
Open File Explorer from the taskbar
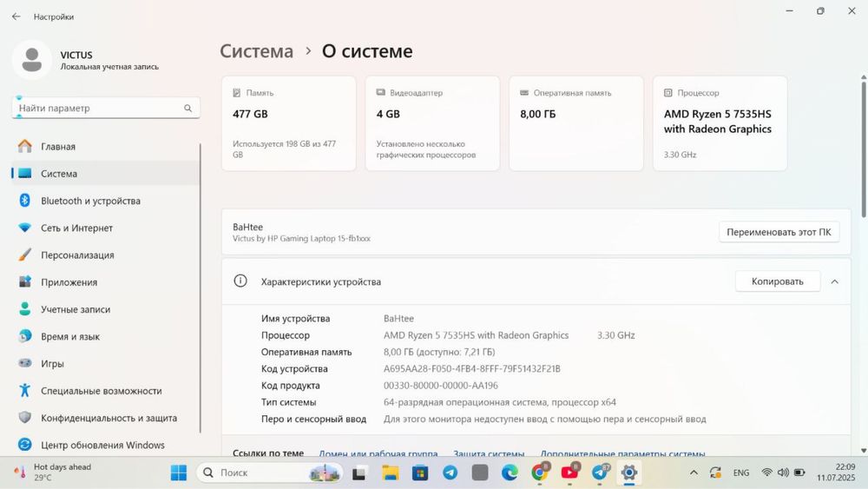pyautogui.click(x=390, y=473)
